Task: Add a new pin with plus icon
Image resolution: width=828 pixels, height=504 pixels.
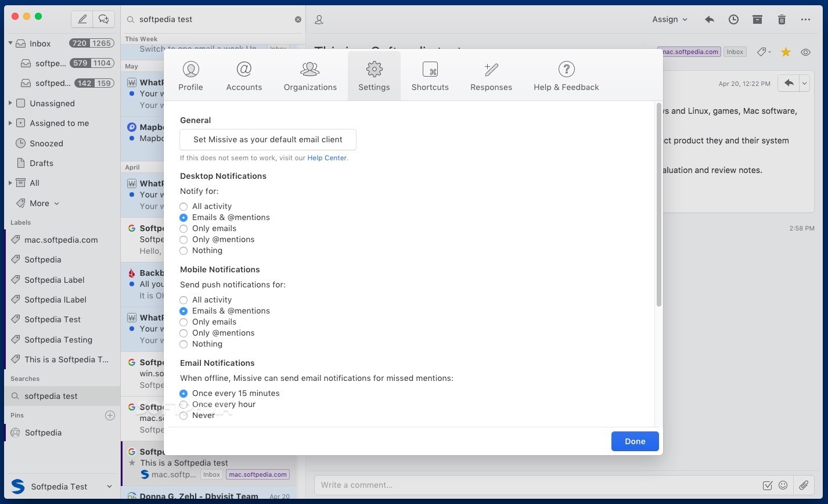Action: [110, 415]
